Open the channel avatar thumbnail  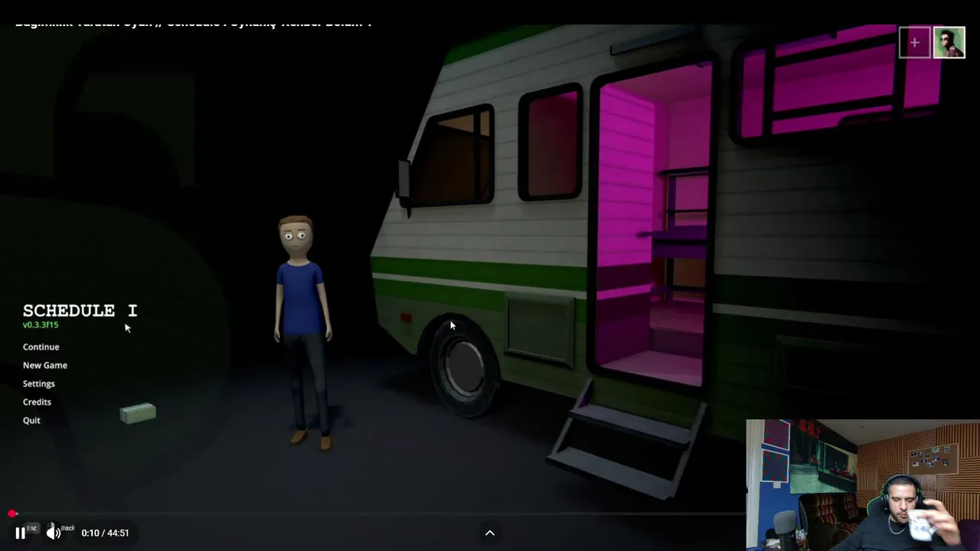pyautogui.click(x=949, y=43)
